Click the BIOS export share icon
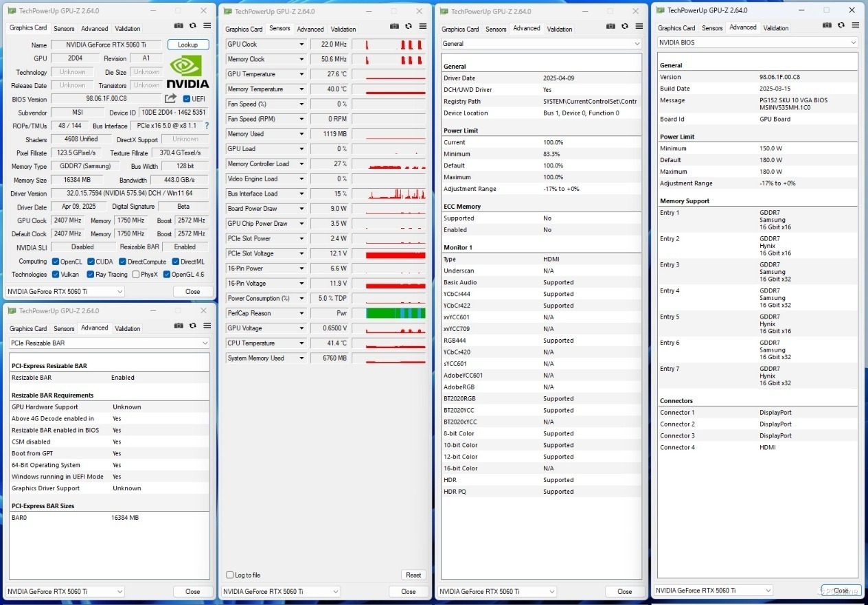Screen dimensions: 868x605 click(170, 99)
